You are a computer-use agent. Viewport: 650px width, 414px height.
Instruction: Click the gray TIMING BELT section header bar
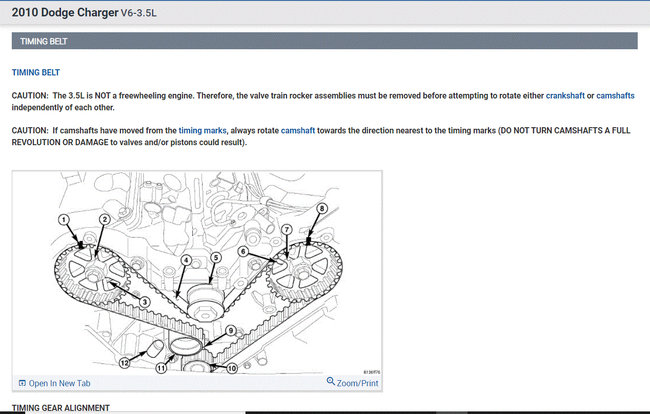(324, 41)
